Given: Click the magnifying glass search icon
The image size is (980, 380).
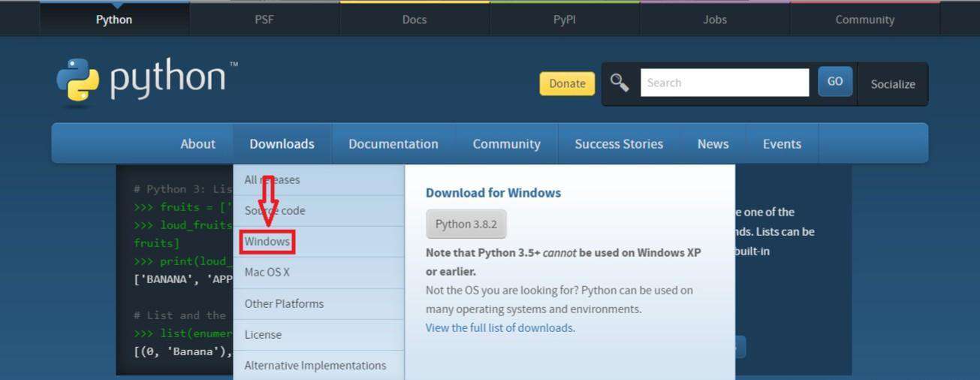Looking at the screenshot, I should (x=620, y=83).
